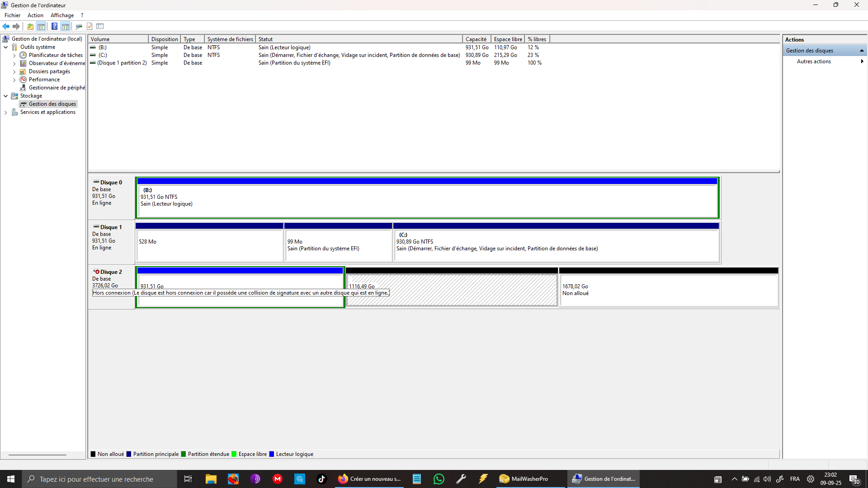Open the Affichage menu

[x=62, y=15]
